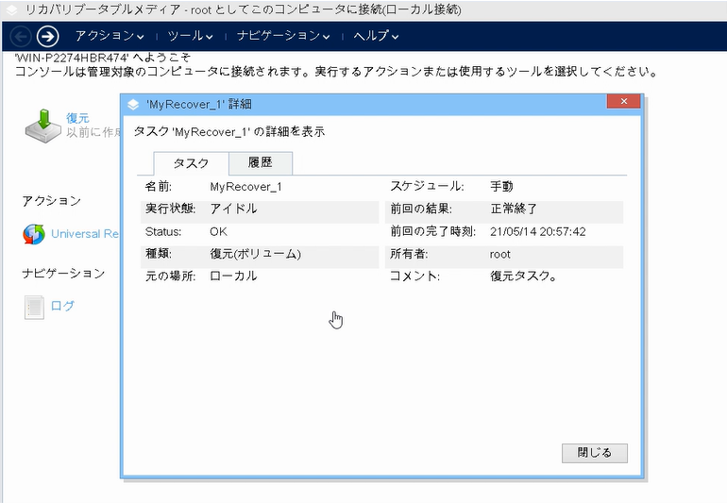The width and height of the screenshot is (727, 503).
Task: Click the 種類 value 復元(ボリューム)
Action: click(255, 254)
